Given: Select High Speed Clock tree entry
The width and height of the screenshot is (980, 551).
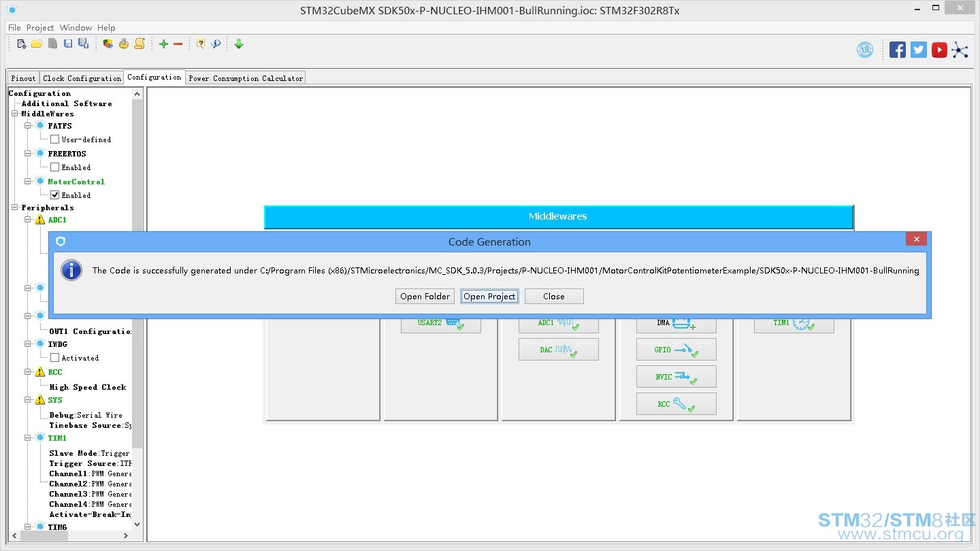Looking at the screenshot, I should [x=88, y=387].
